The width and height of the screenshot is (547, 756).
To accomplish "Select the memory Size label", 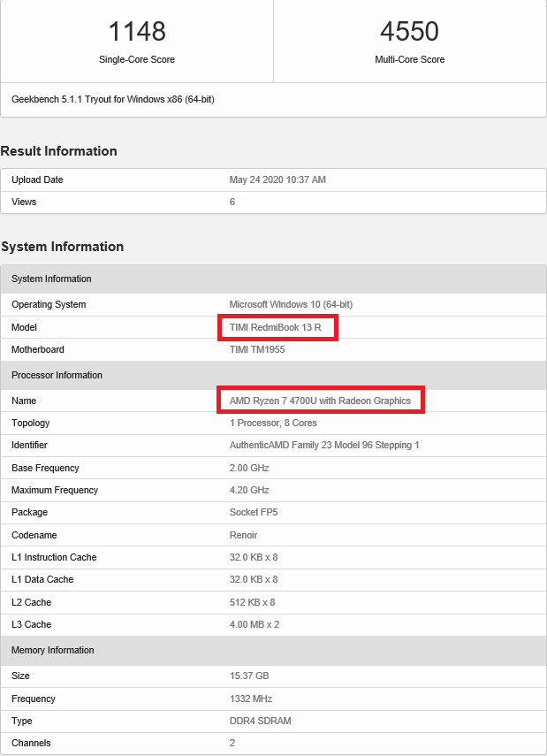I will [20, 676].
